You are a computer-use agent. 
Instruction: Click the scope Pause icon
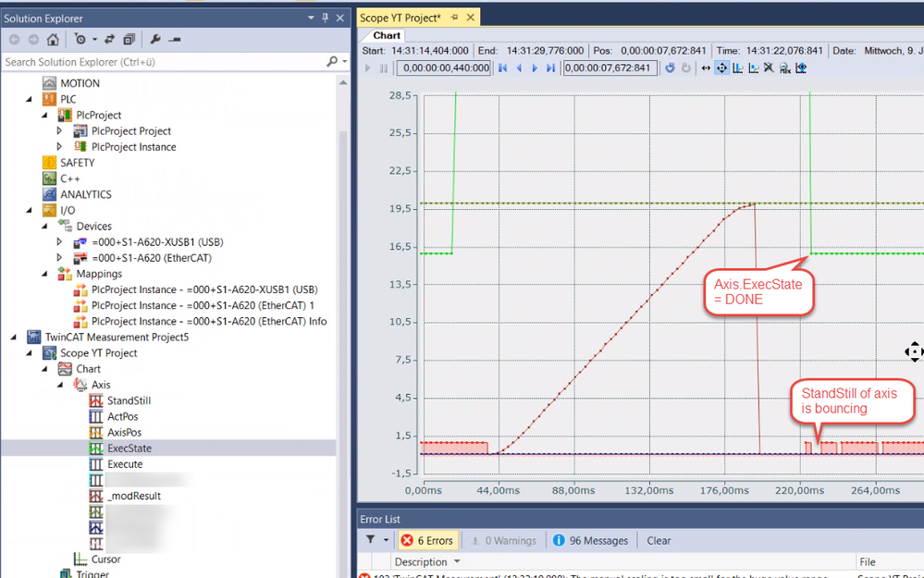(384, 68)
